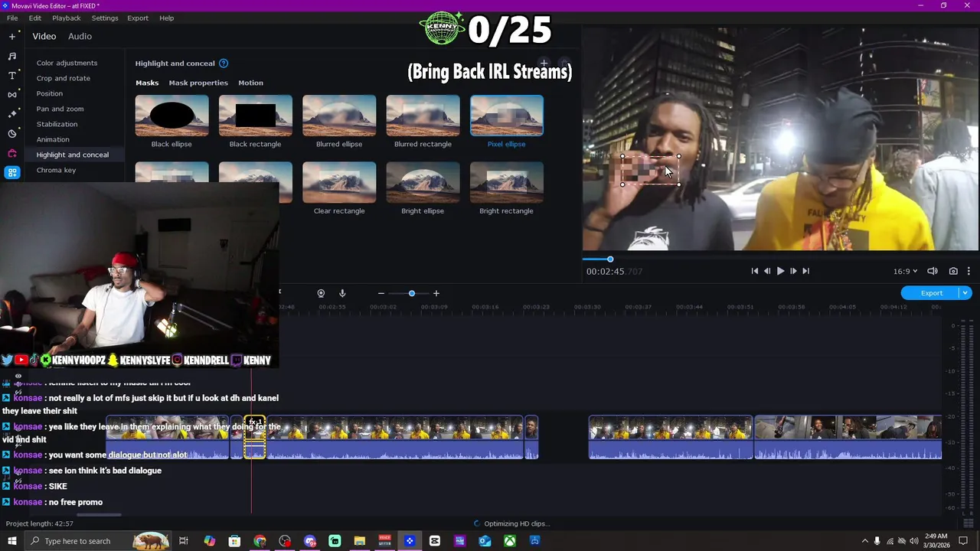Click the timeline marker pin icon
The height and width of the screenshot is (551, 980).
pyautogui.click(x=321, y=293)
